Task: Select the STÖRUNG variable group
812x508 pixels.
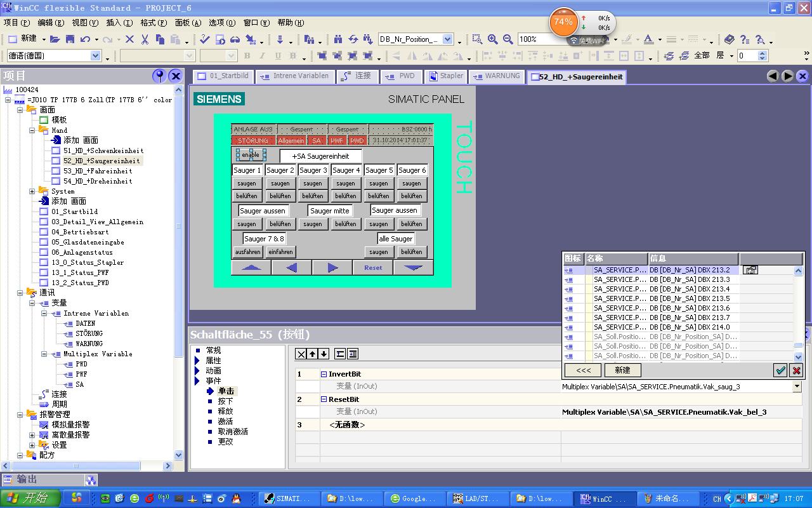Action: 89,333
